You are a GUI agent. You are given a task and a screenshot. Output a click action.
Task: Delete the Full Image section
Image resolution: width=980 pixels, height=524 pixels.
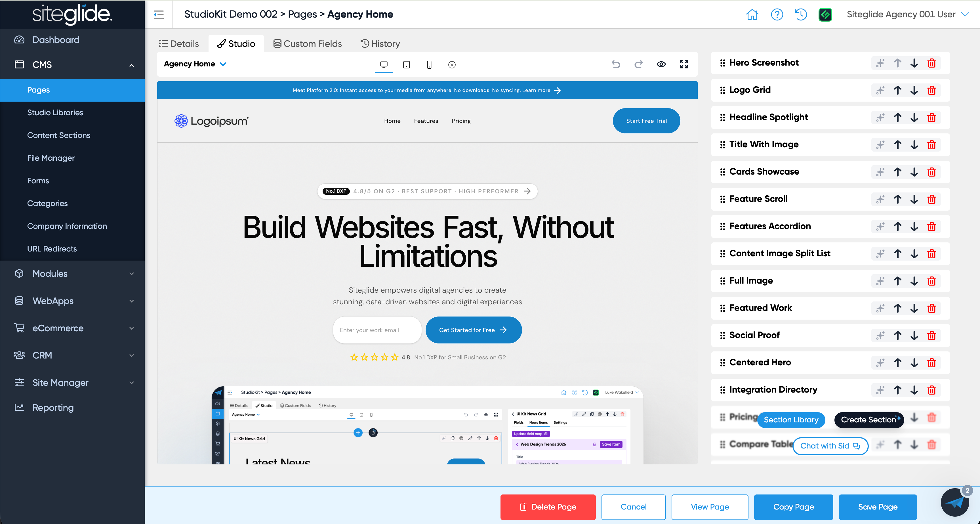932,281
